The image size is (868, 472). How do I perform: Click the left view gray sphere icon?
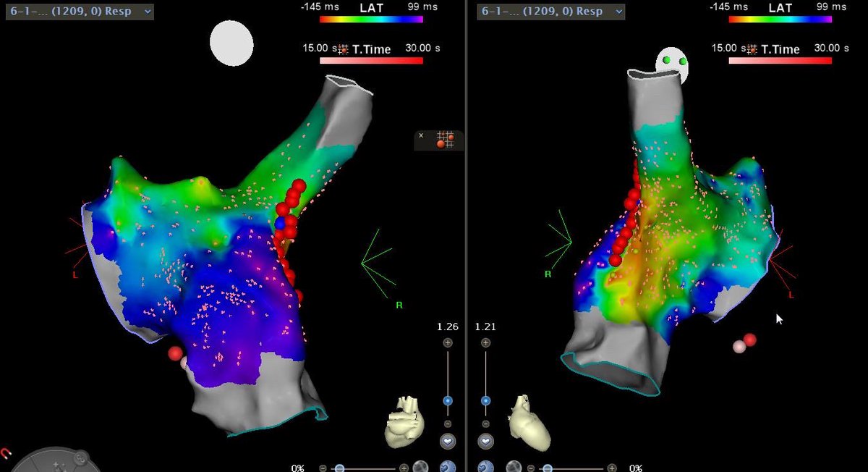point(422,467)
